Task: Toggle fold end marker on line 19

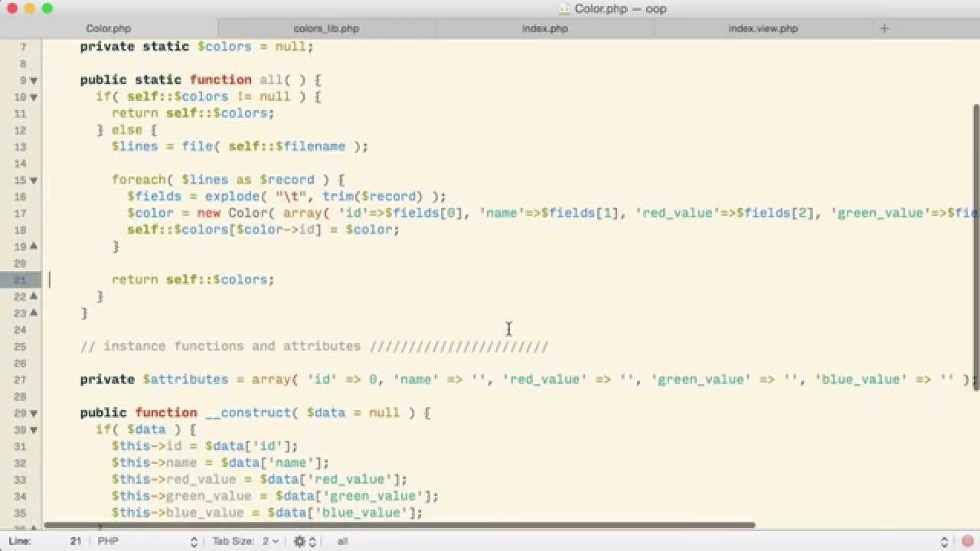Action: tap(34, 246)
